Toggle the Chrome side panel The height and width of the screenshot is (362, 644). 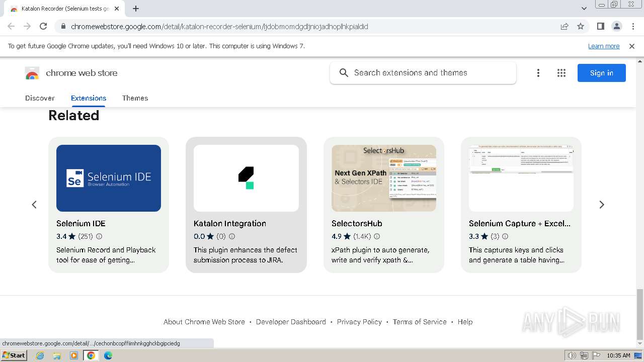(600, 26)
